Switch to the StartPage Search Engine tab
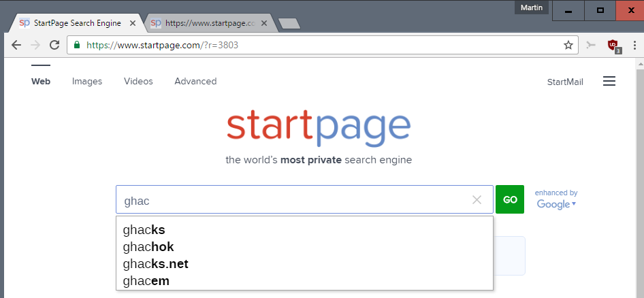This screenshot has width=644, height=298. (x=77, y=23)
